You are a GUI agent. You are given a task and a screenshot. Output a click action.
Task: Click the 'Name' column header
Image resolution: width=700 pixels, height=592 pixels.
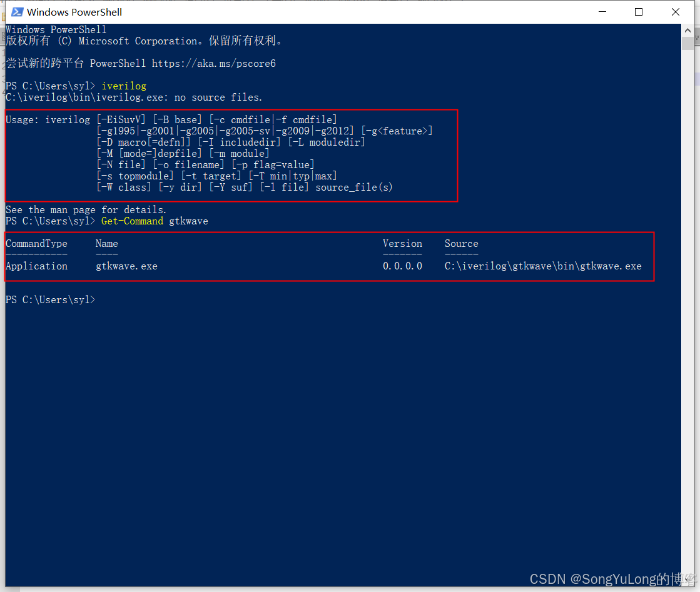point(107,244)
